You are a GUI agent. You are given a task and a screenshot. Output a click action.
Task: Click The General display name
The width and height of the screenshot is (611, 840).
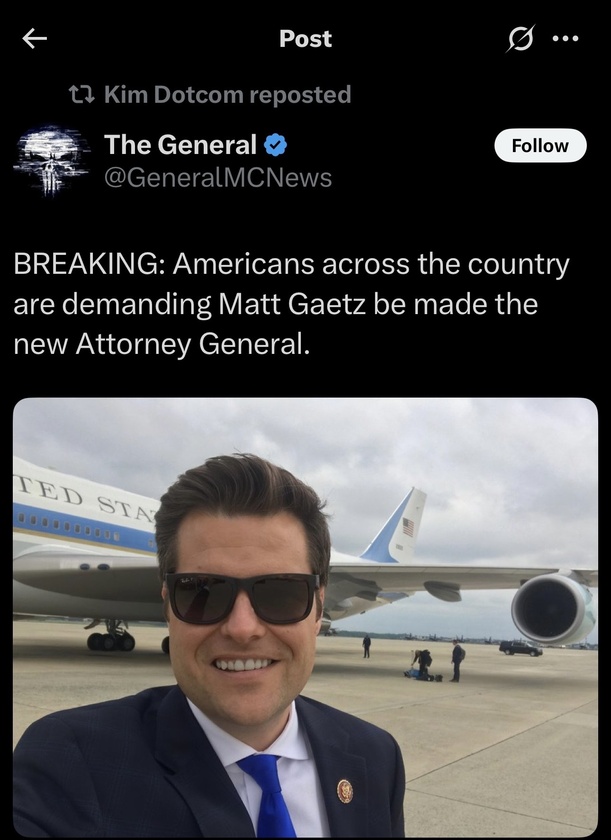coord(180,145)
